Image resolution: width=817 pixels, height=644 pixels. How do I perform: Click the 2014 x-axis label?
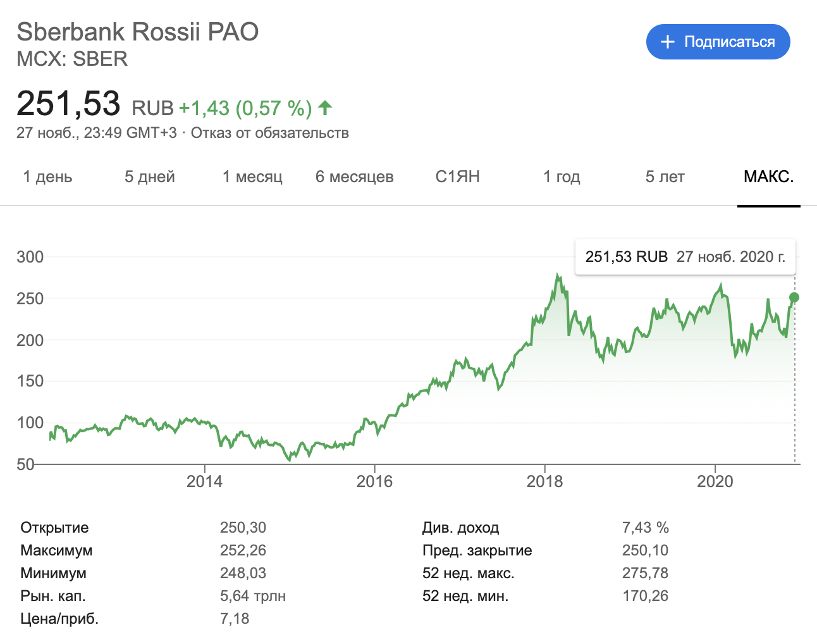[204, 481]
